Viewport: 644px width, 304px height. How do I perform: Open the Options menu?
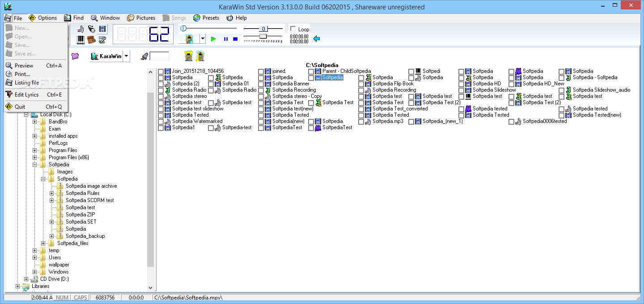click(43, 18)
